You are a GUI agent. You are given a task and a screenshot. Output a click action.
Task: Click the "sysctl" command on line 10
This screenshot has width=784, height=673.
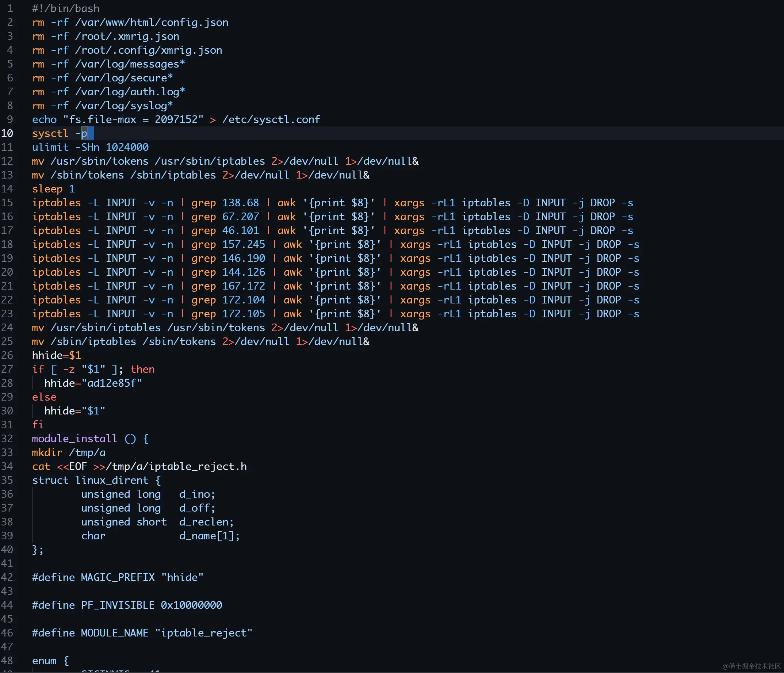tap(50, 134)
